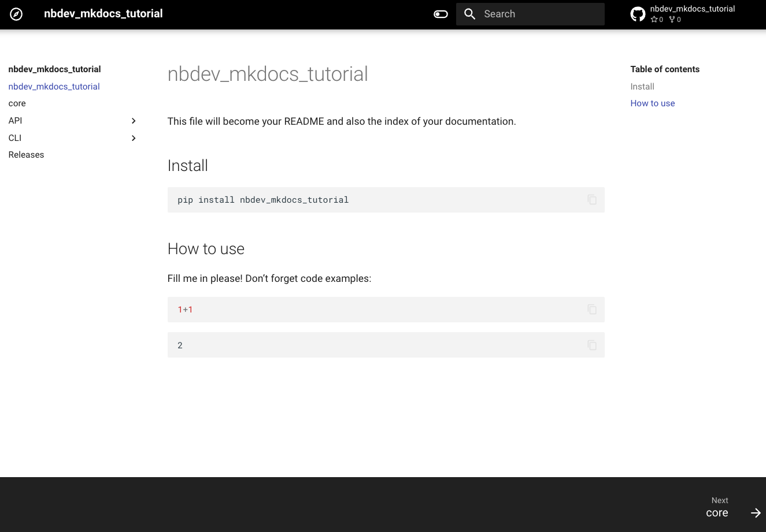
Task: Jump to How to use section
Action: click(x=653, y=103)
